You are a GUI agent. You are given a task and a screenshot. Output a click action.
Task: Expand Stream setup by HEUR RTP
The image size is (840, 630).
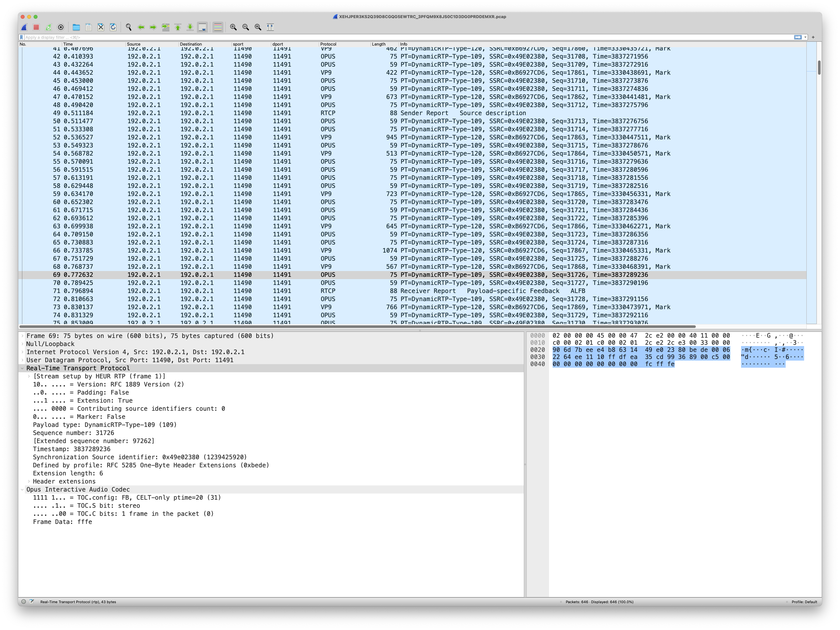(x=29, y=376)
